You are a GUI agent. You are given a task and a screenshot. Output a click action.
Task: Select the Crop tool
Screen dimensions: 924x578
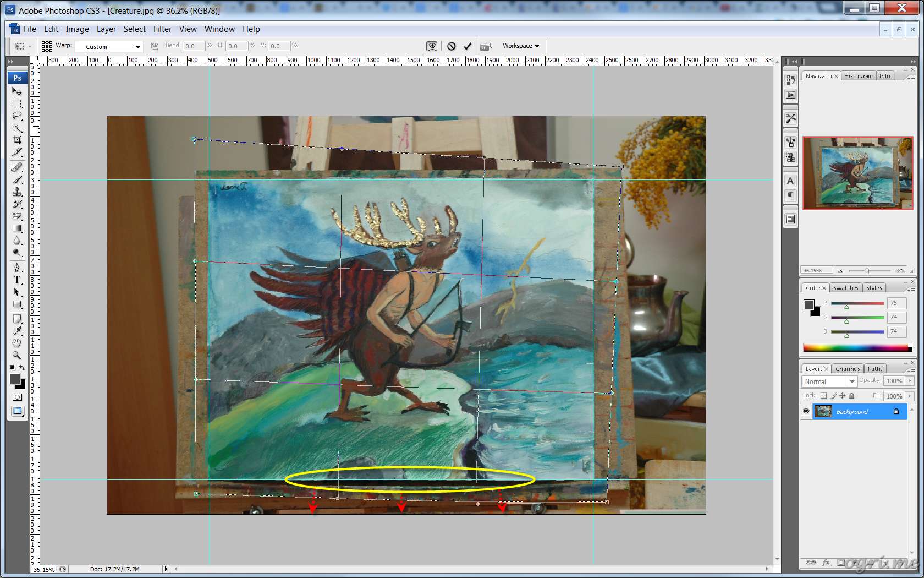pos(17,140)
